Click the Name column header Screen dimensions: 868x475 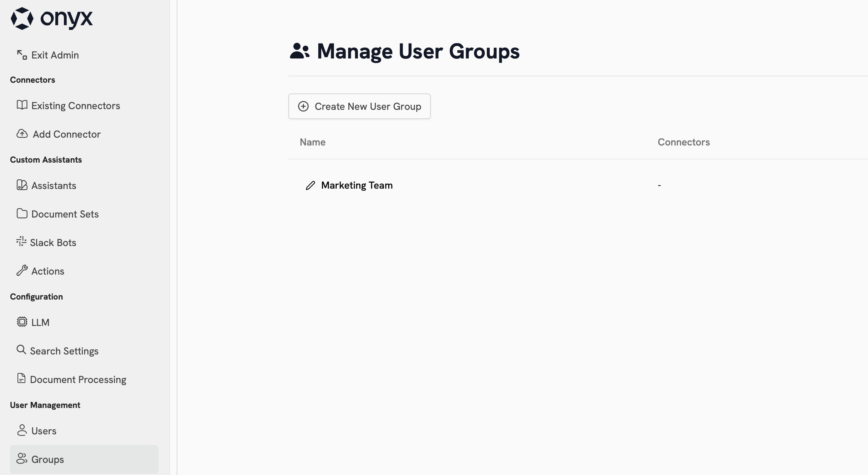point(312,142)
